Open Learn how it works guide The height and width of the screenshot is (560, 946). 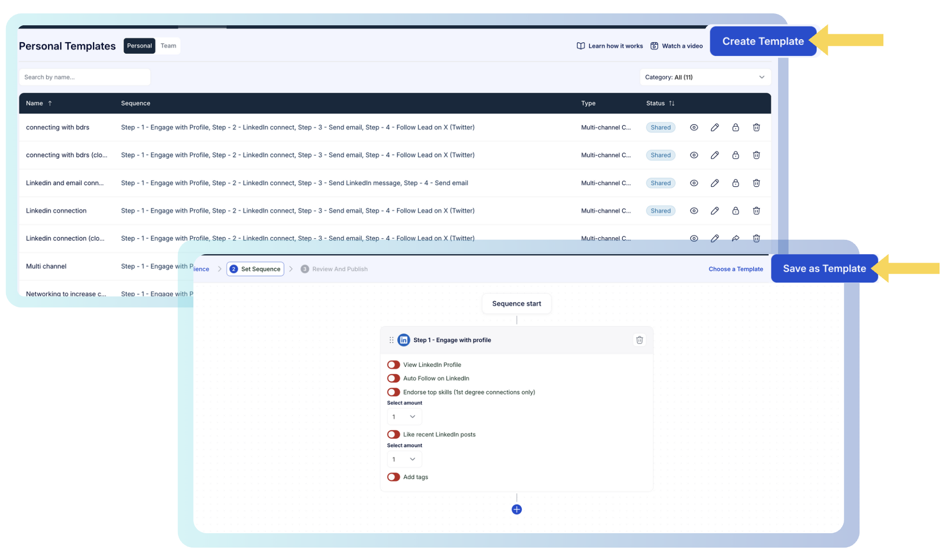[609, 46]
